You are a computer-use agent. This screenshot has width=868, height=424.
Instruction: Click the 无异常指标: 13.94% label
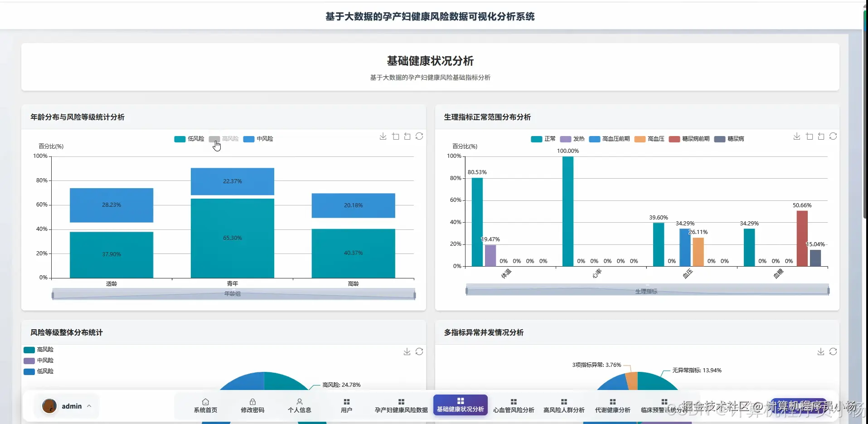697,370
